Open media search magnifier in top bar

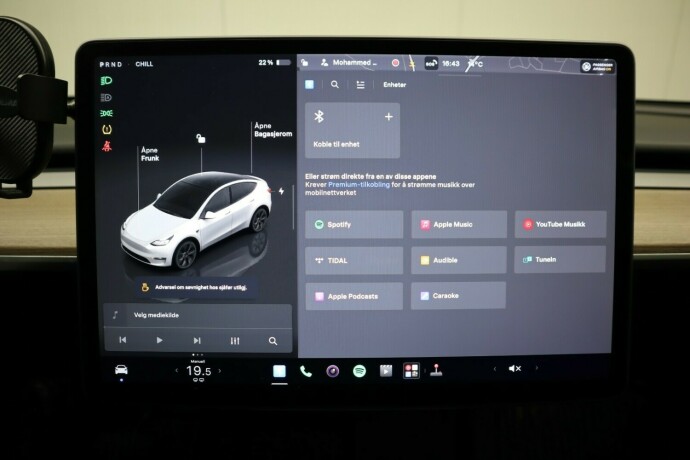pyautogui.click(x=335, y=85)
